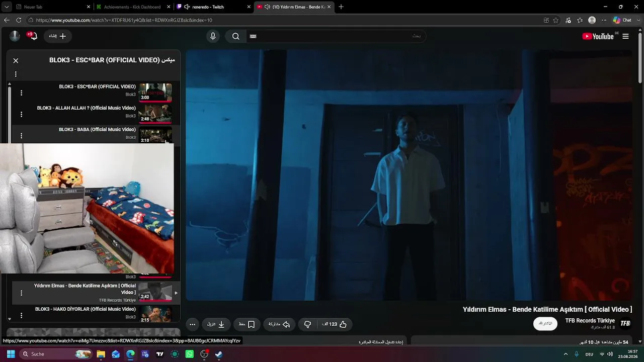Open File Explorer from the taskbar
Viewport: 644px width, 362px height.
[x=101, y=354]
